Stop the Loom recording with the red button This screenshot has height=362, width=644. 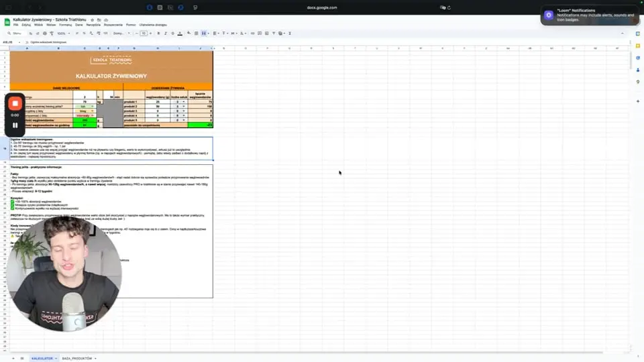[x=15, y=103]
